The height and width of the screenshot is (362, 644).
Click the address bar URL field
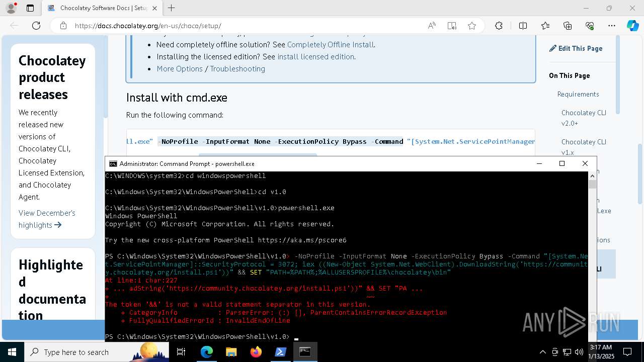point(247,26)
